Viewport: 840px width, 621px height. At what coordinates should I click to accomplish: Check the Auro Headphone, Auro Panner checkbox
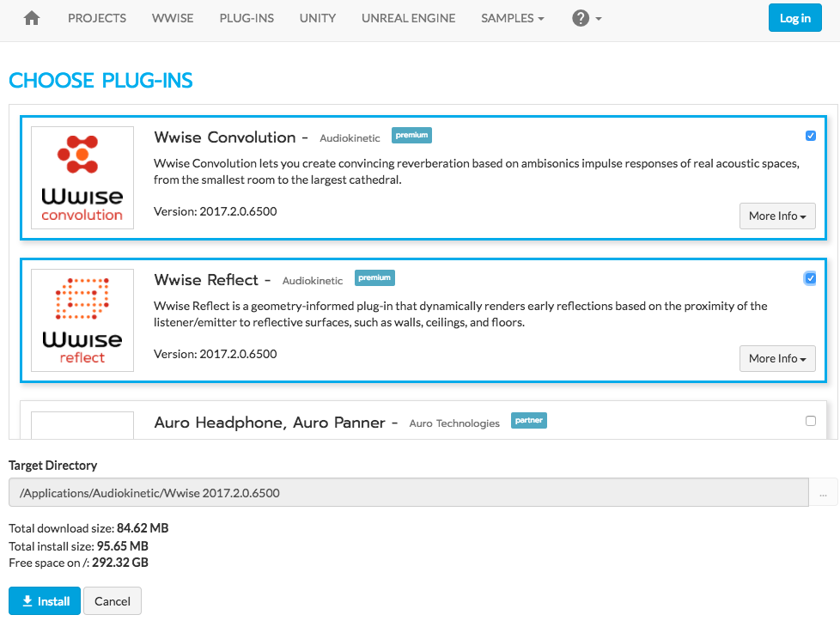tap(811, 421)
